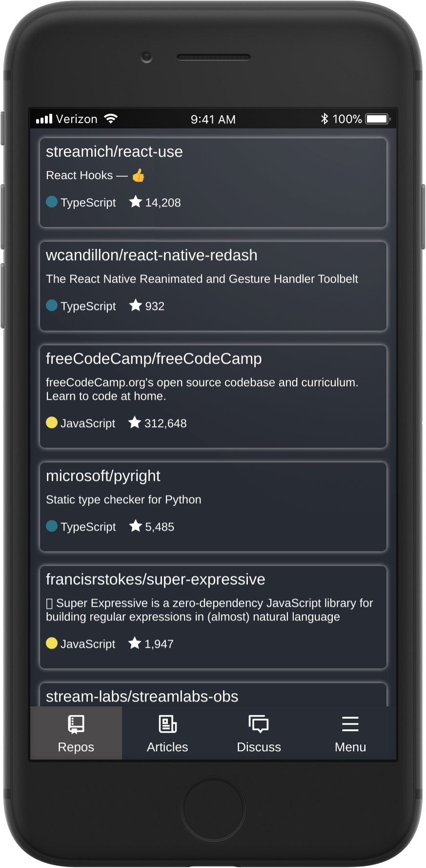Image resolution: width=426 pixels, height=868 pixels.
Task: Open the stream-labs/streamlabs-obs repository
Action: pos(142,697)
